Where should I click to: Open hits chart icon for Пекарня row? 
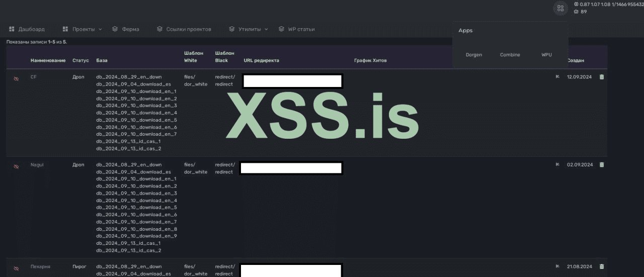[557, 266]
